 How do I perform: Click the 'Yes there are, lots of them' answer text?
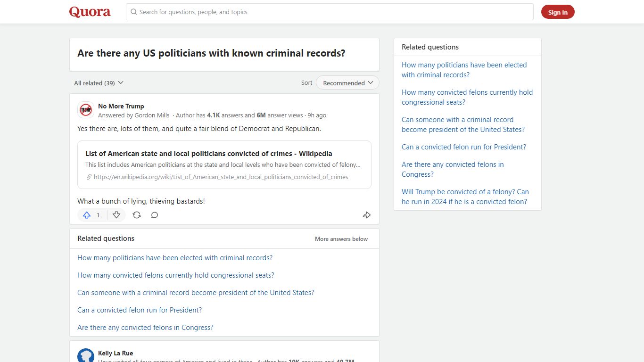pos(199,128)
